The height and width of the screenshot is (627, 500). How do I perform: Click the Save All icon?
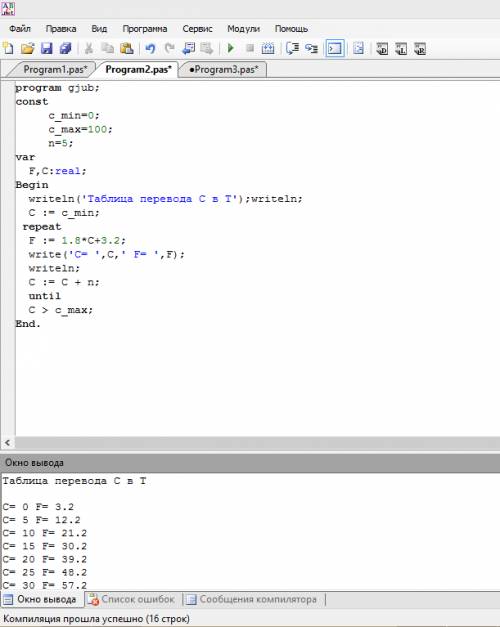(x=66, y=48)
